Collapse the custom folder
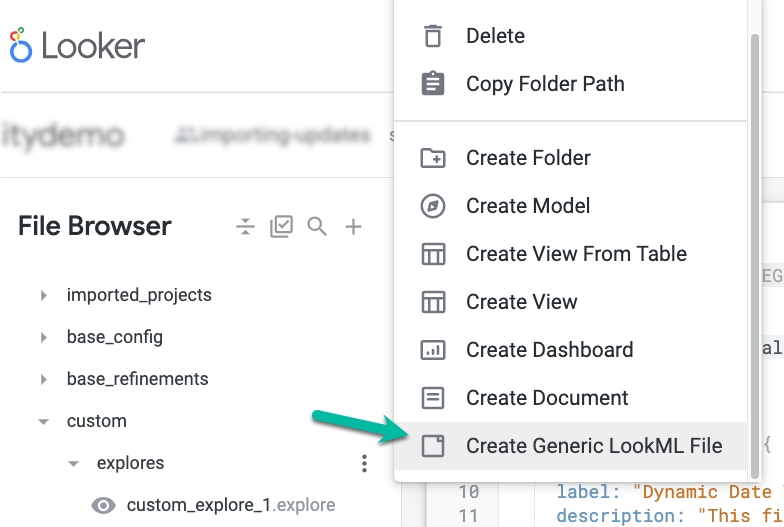This screenshot has width=784, height=527. pos(43,422)
